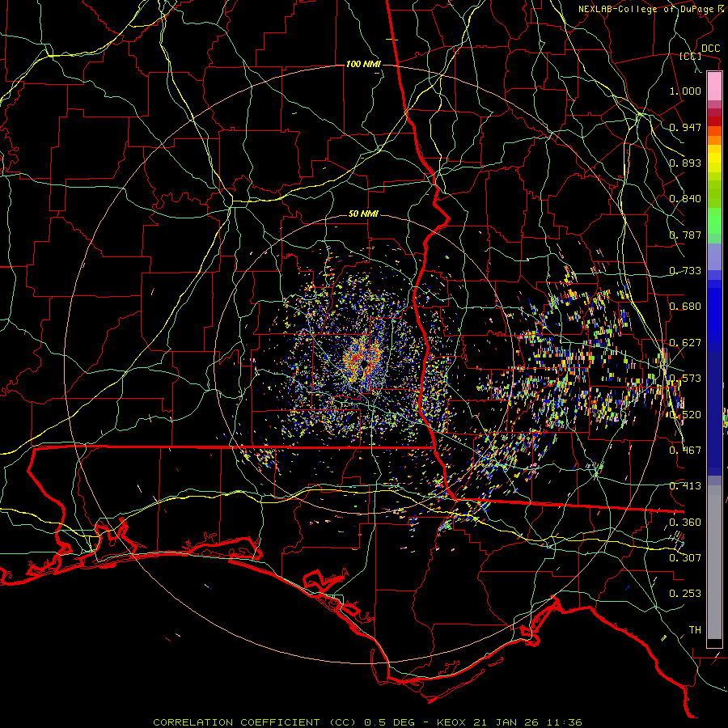Click the 0.520 legend value
The height and width of the screenshot is (728, 728).
[685, 415]
